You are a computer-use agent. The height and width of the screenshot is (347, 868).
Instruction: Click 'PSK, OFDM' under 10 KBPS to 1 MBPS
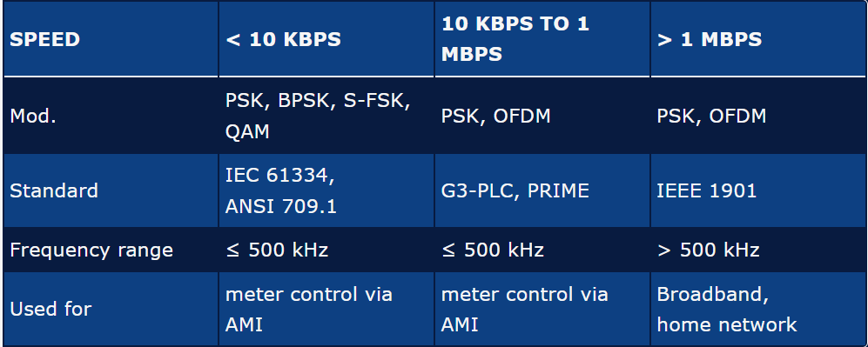(542, 116)
